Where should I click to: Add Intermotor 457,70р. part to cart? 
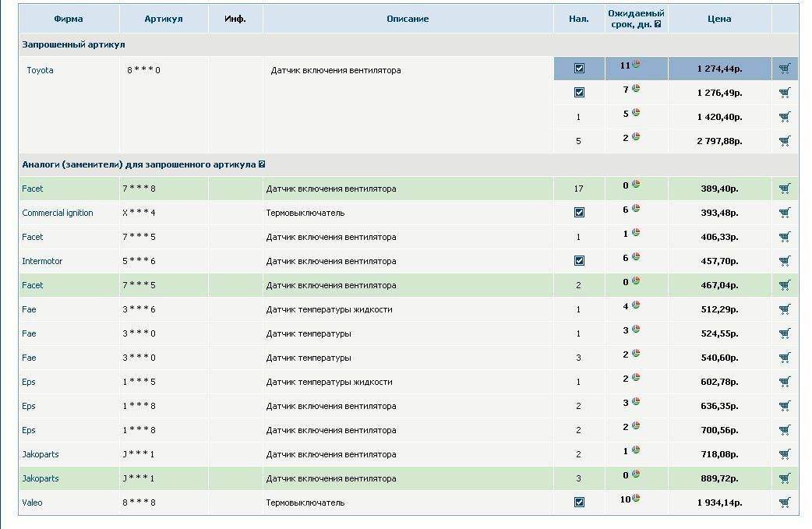tap(784, 261)
